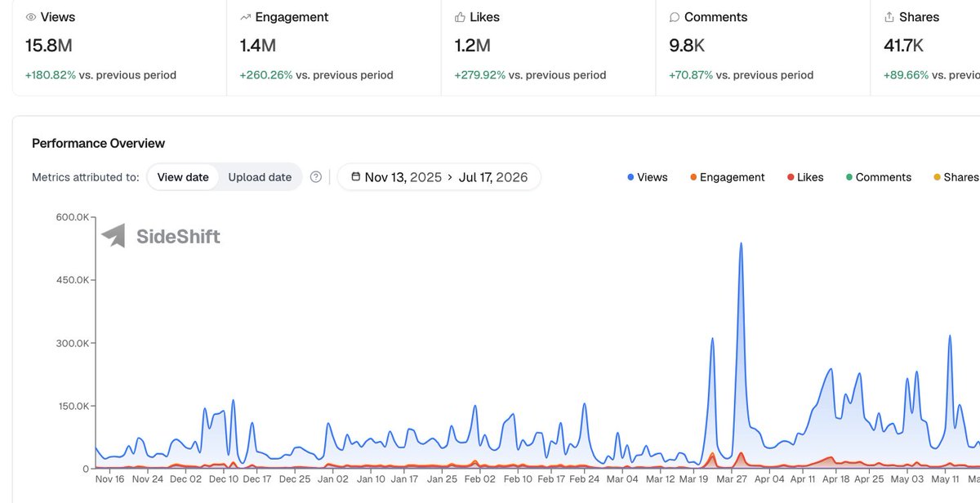Viewport: 980px width, 503px height.
Task: Toggle the Engagement series in the chart legend
Action: coord(728,177)
